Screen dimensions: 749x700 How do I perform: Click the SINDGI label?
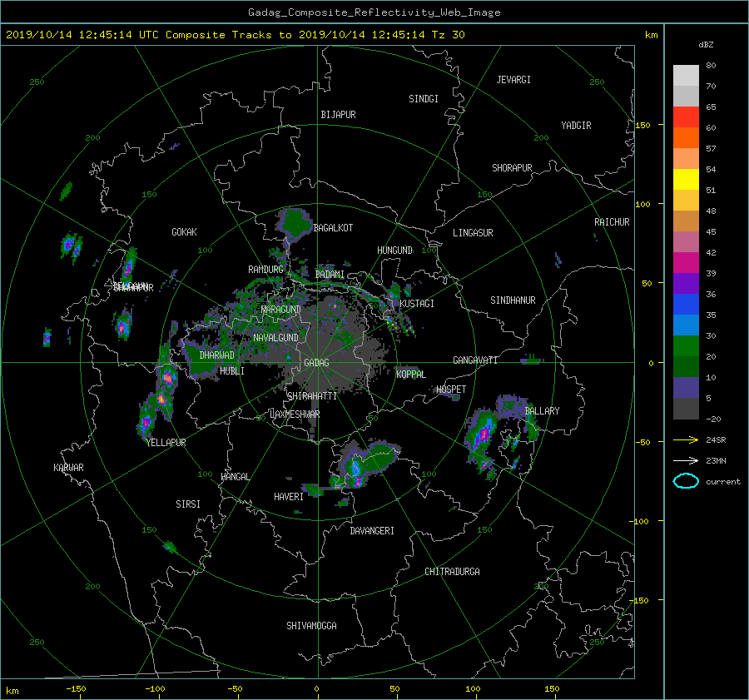click(424, 99)
